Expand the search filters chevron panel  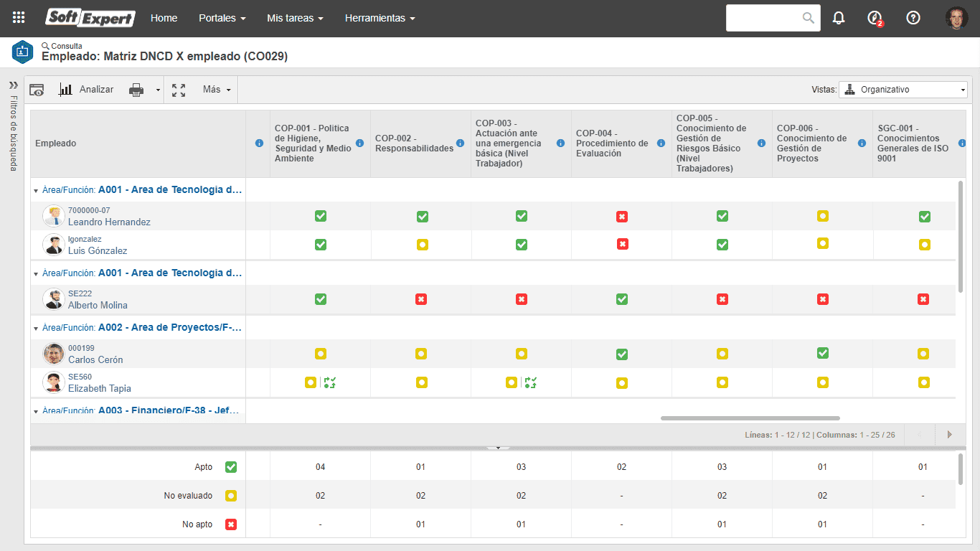coord(13,85)
